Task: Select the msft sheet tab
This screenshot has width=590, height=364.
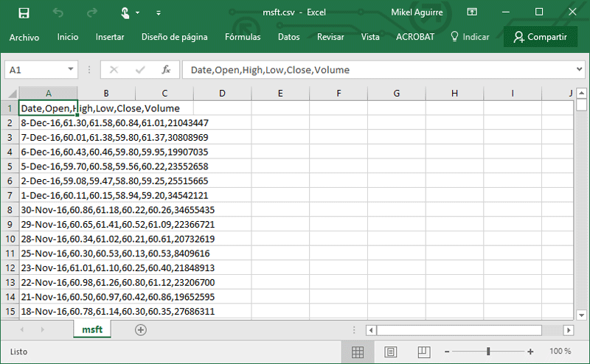Action: (92, 330)
